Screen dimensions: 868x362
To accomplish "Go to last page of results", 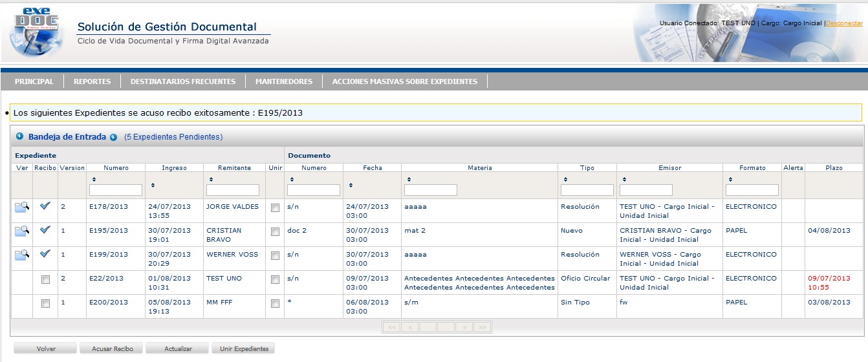I will click(x=483, y=328).
